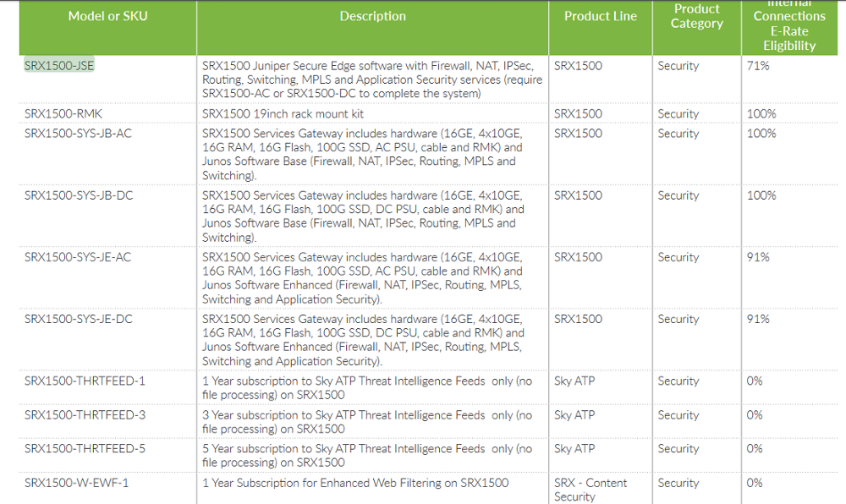Click SRX1500-SYS-JB-AC in the model column
846x504 pixels.
point(78,133)
